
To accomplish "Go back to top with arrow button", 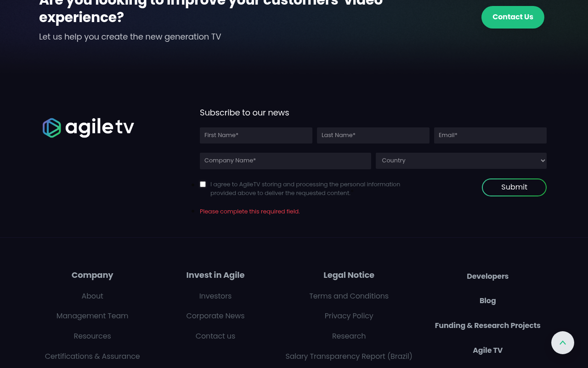I will 563,343.
